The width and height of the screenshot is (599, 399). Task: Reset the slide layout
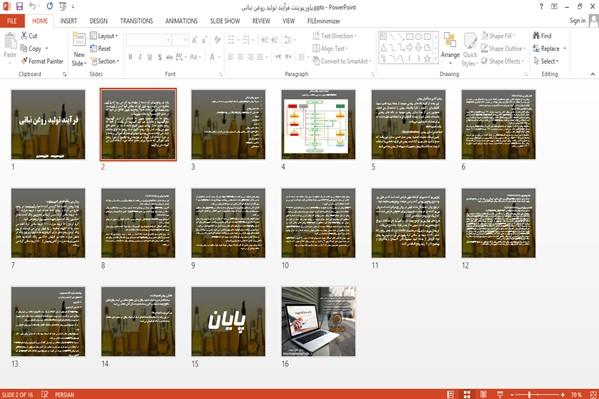tap(100, 49)
